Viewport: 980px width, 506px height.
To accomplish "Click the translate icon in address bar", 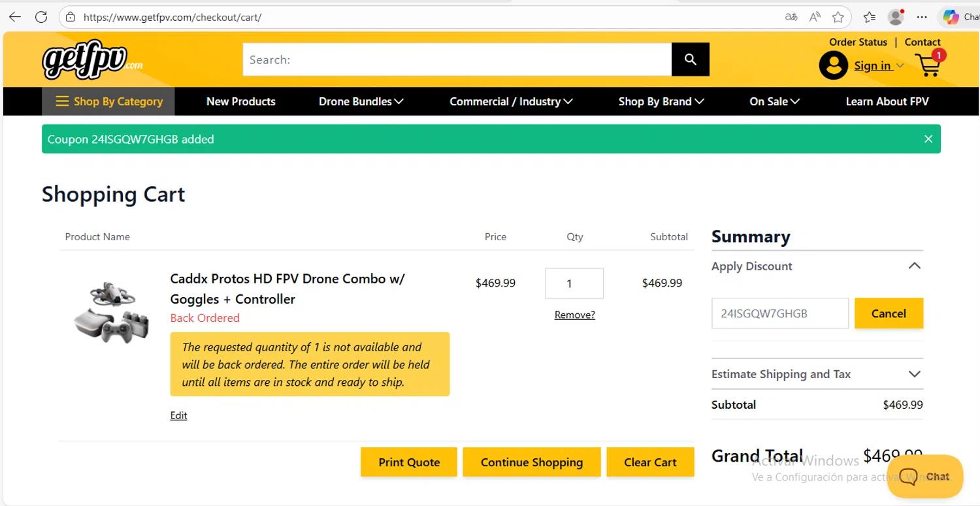I will pos(791,18).
